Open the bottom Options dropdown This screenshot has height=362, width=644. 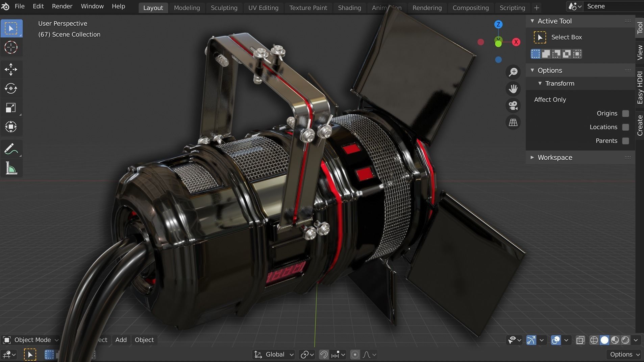click(x=624, y=355)
